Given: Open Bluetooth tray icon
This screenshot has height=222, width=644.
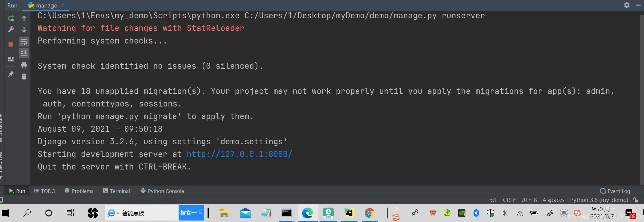Looking at the screenshot, I should click(476, 213).
